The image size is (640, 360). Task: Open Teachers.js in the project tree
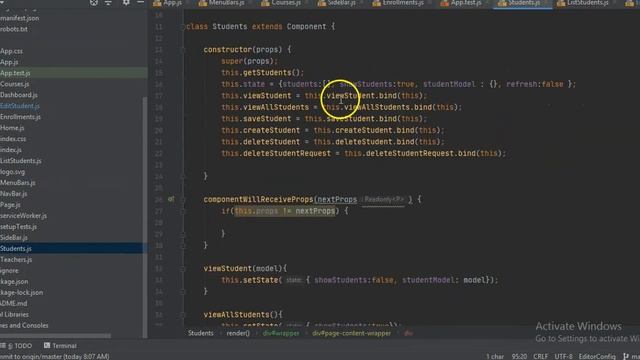[x=16, y=259]
